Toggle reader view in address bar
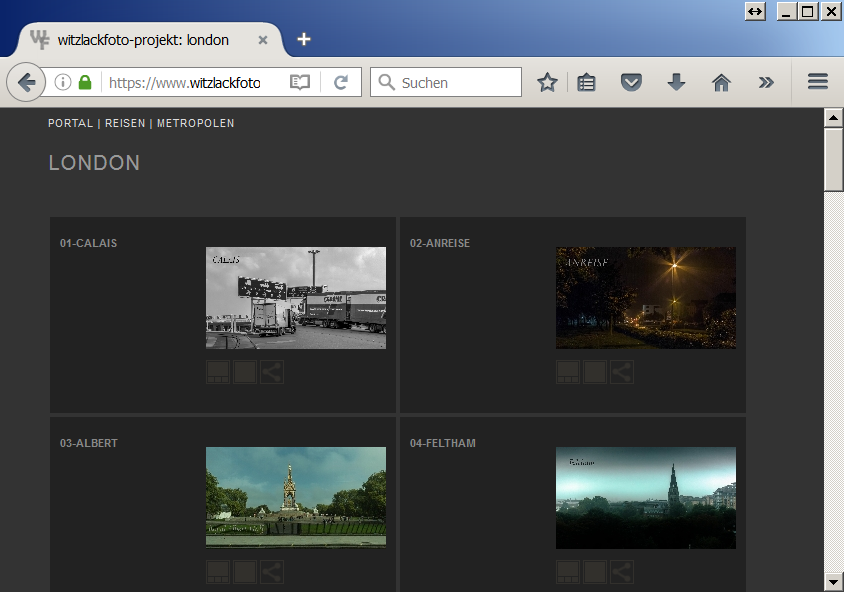Image resolution: width=844 pixels, height=592 pixels. click(x=300, y=83)
